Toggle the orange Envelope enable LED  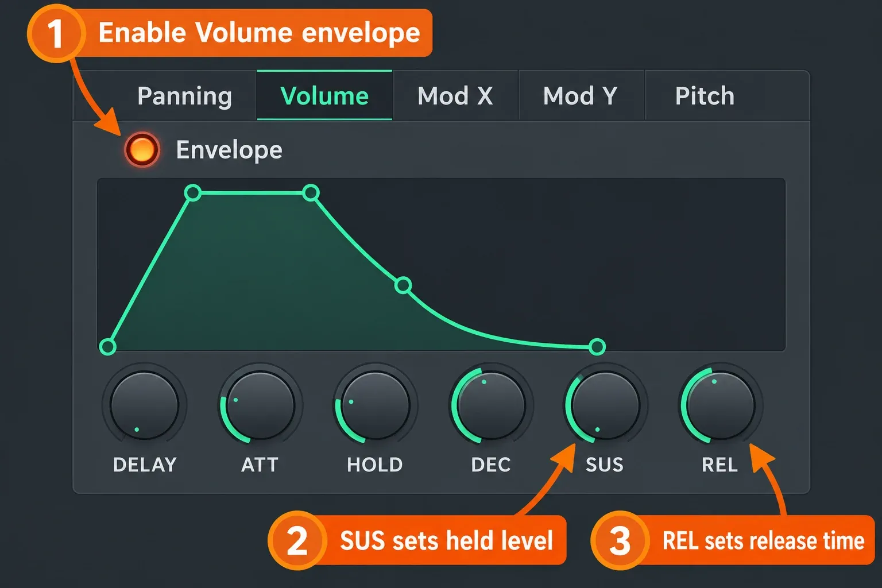point(142,150)
